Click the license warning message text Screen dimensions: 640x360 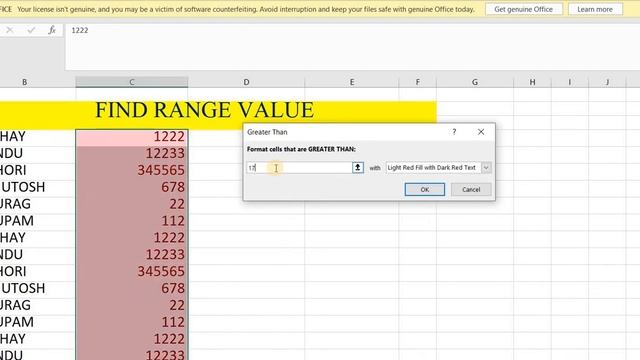(x=246, y=9)
